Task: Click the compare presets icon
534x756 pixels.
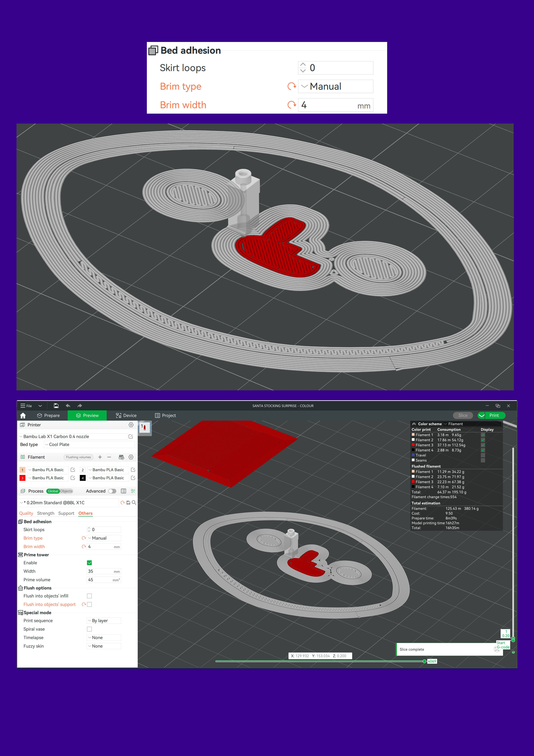Action: click(x=133, y=491)
